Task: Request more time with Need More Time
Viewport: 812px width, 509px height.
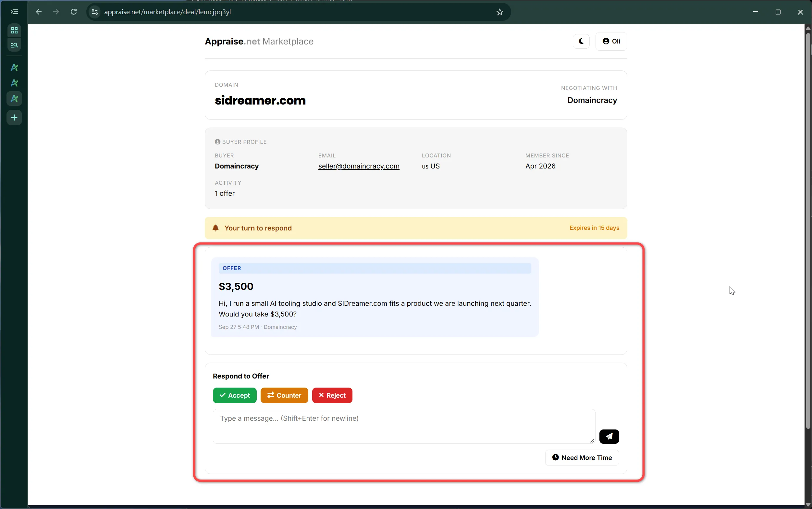Action: coord(582,457)
